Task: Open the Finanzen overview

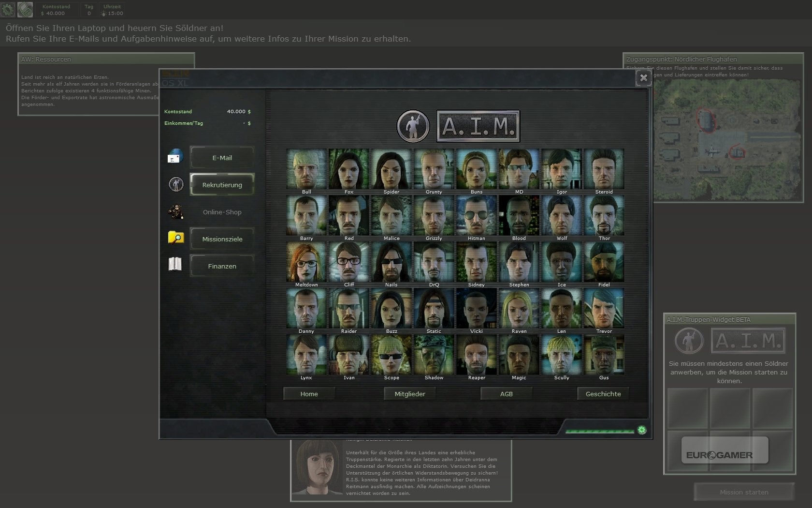Action: tap(222, 266)
